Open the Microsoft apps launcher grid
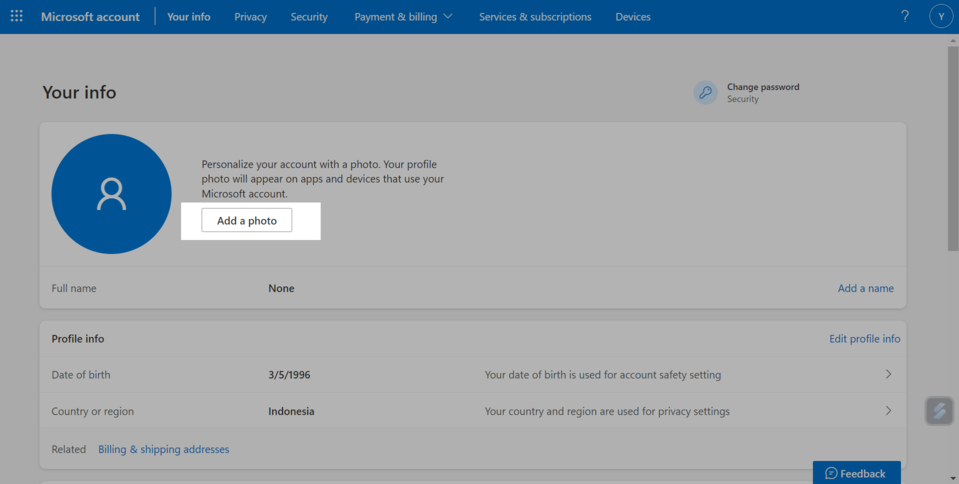959x484 pixels. pos(17,17)
